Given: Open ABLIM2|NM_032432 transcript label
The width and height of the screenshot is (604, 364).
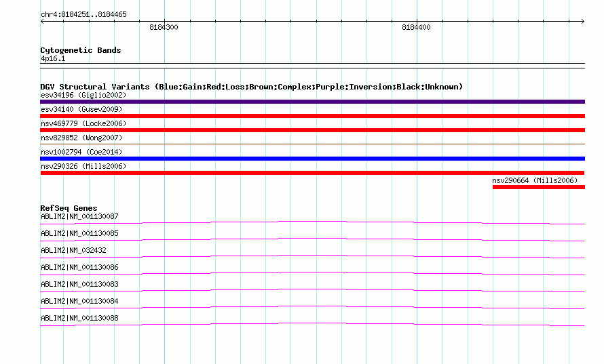Looking at the screenshot, I should point(73,250).
